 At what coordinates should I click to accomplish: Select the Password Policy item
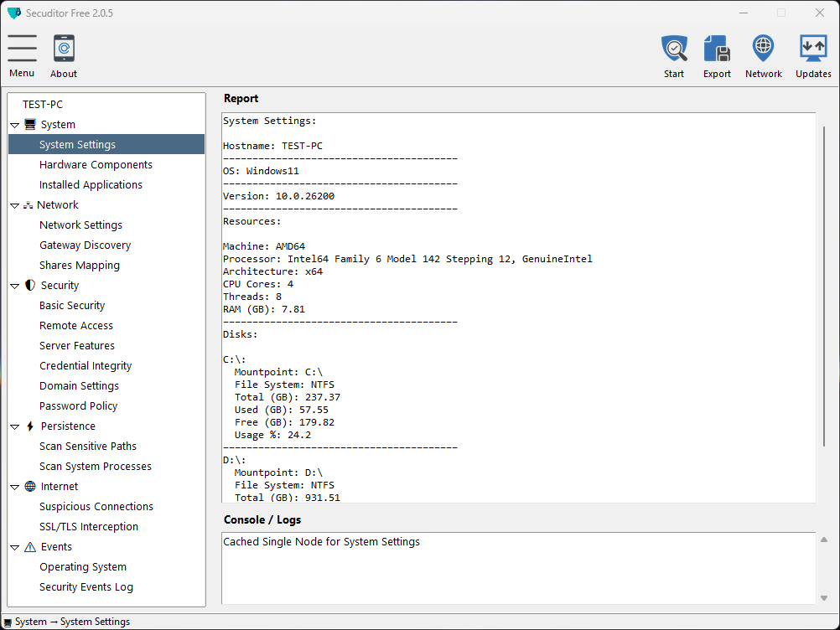pos(78,406)
